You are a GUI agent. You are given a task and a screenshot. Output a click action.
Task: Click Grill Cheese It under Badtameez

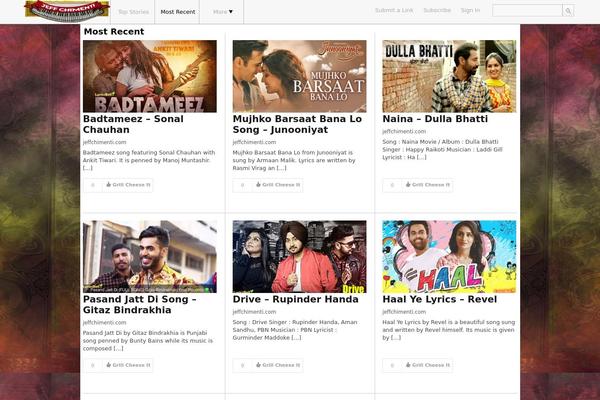pos(128,185)
